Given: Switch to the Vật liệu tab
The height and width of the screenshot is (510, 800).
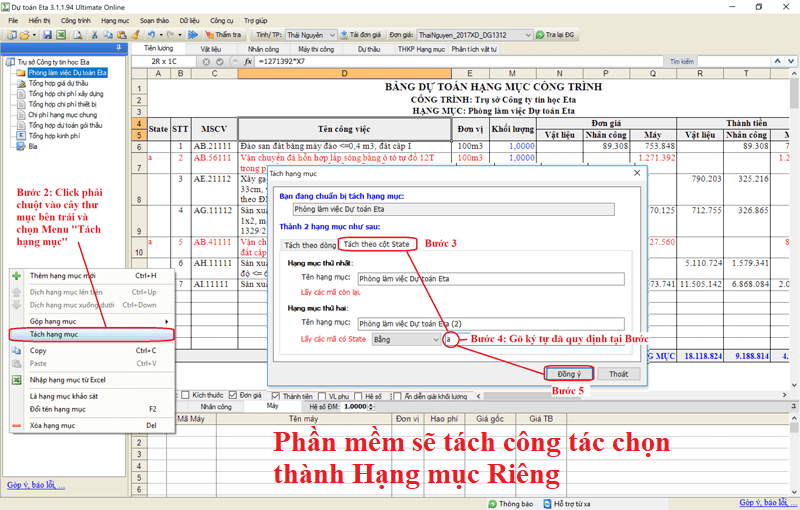Looking at the screenshot, I should 211,49.
